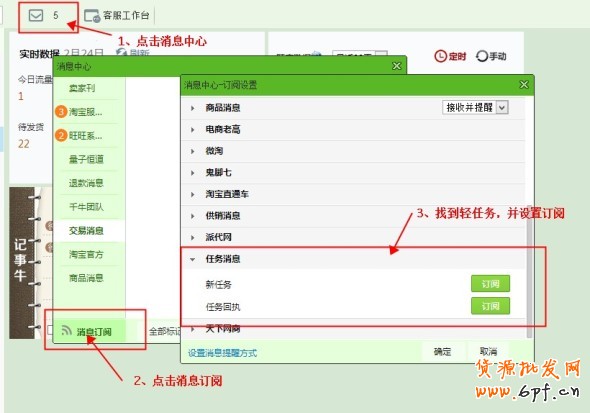The width and height of the screenshot is (590, 413).
Task: Click the 全部标记 text in message center
Action: (165, 331)
